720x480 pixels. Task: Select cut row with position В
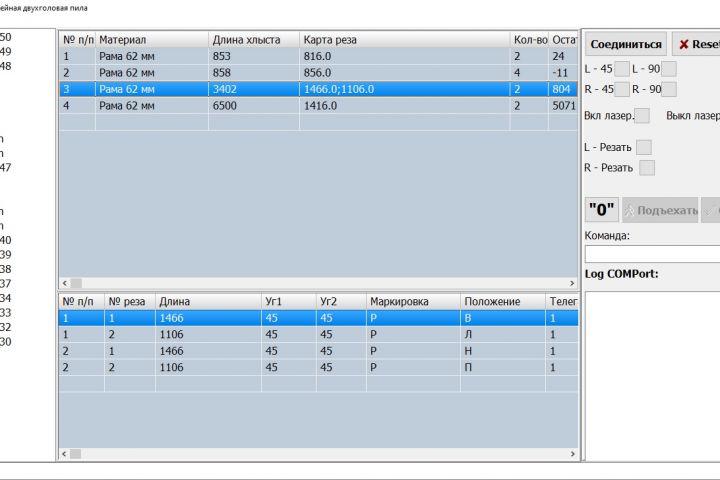(x=318, y=318)
